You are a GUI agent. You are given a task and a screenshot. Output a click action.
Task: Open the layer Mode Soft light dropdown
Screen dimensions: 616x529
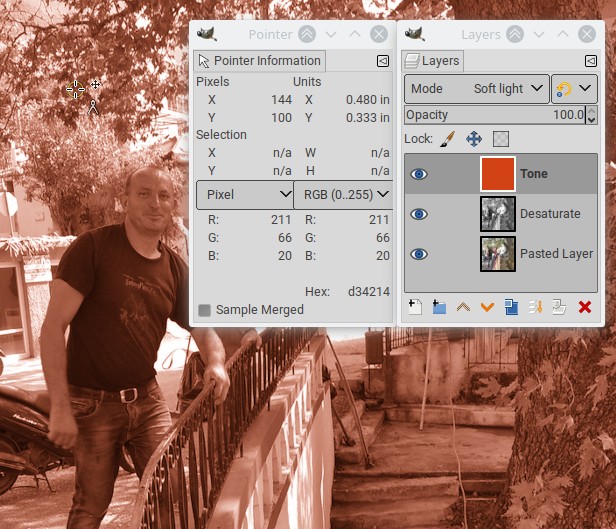(477, 89)
